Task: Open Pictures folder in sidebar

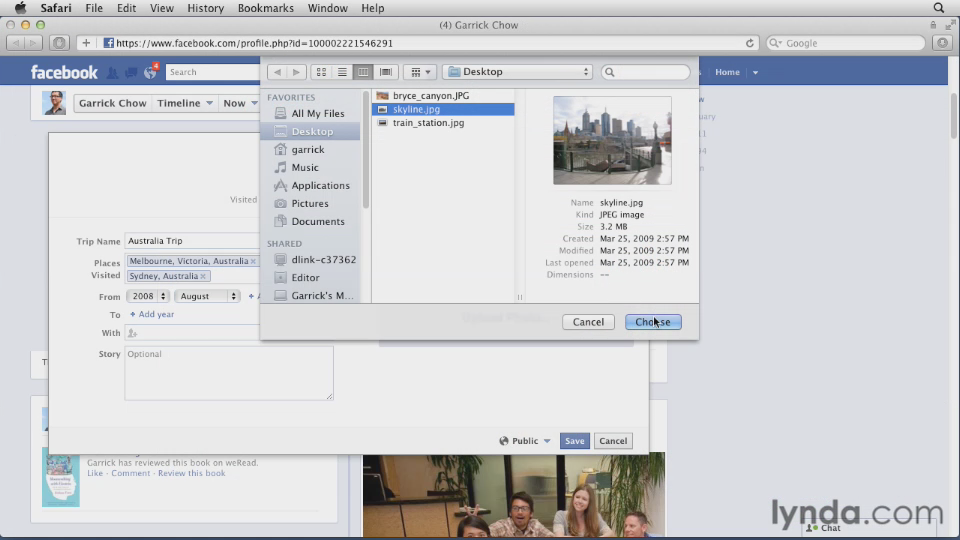Action: (310, 203)
